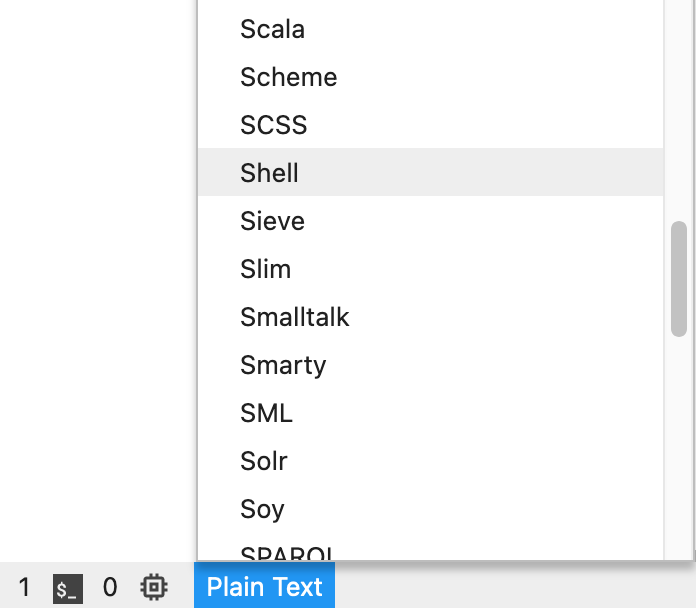Select Scala from the language list
Screen dimensions: 696x608
coord(431,29)
